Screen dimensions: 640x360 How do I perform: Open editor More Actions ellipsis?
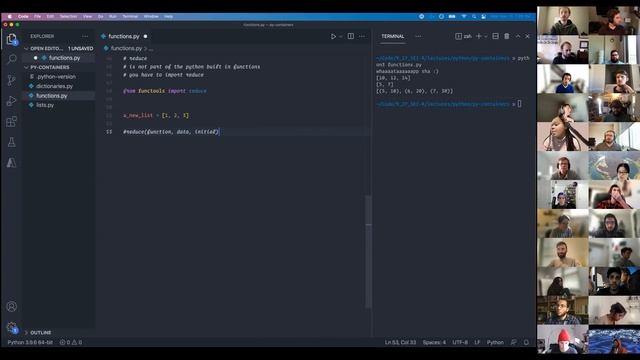[362, 36]
